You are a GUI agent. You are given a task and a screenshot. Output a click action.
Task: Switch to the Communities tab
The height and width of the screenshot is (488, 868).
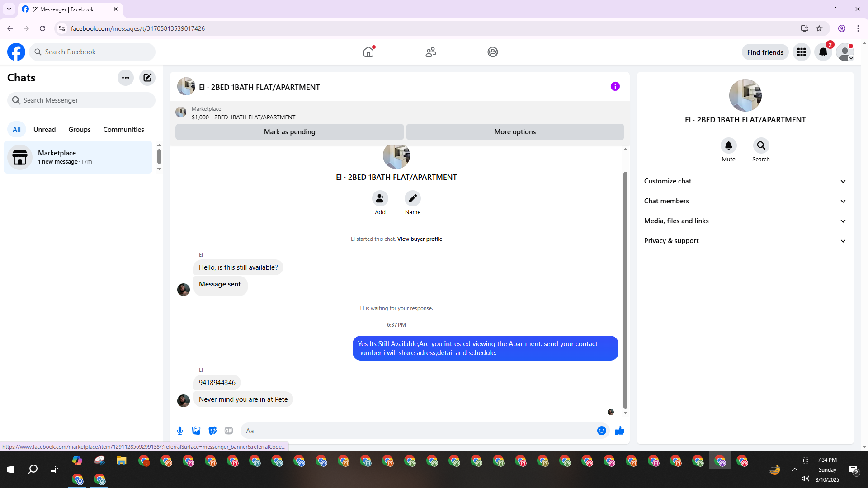point(123,130)
